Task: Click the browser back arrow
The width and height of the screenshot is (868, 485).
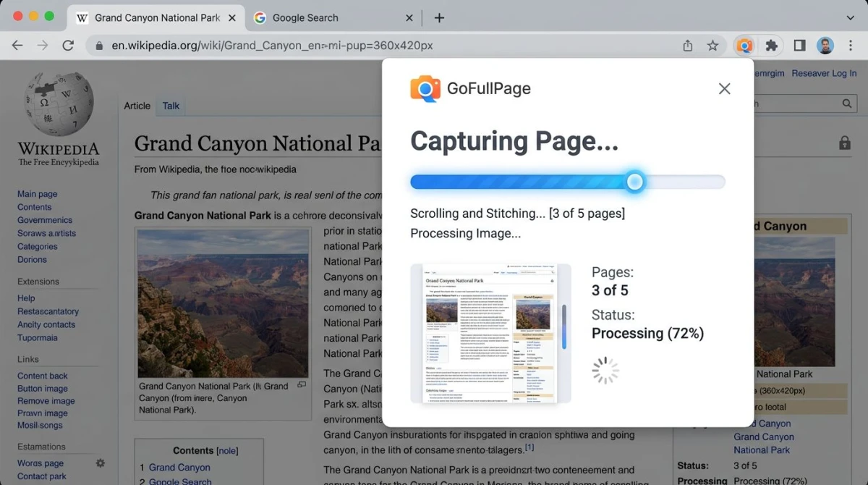Action: [17, 46]
